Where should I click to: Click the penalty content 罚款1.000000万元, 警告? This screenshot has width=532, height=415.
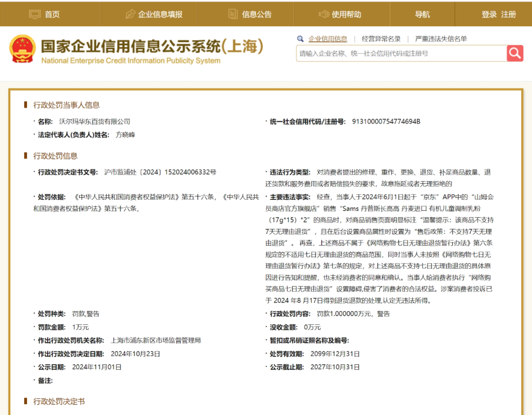pyautogui.click(x=353, y=314)
